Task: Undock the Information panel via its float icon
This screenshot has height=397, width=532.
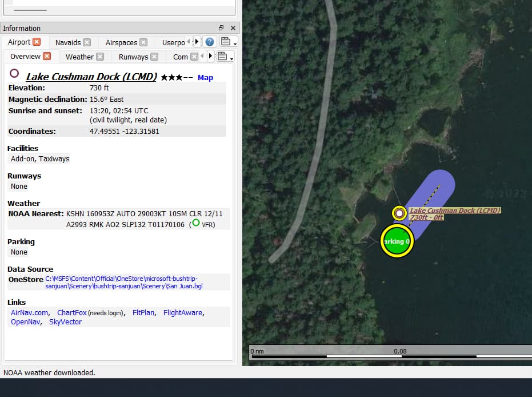Action: click(x=221, y=27)
